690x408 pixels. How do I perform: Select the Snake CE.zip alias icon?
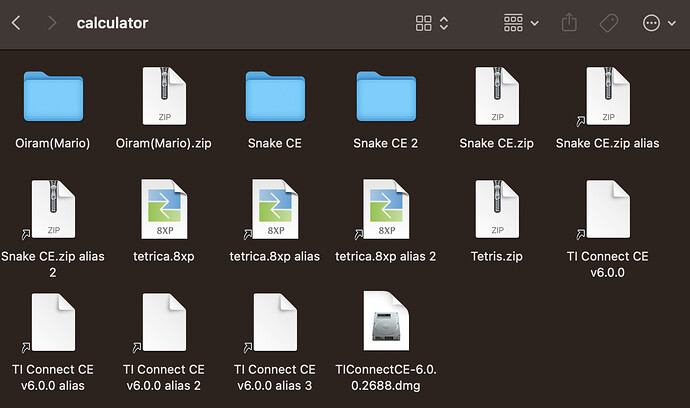click(x=608, y=96)
